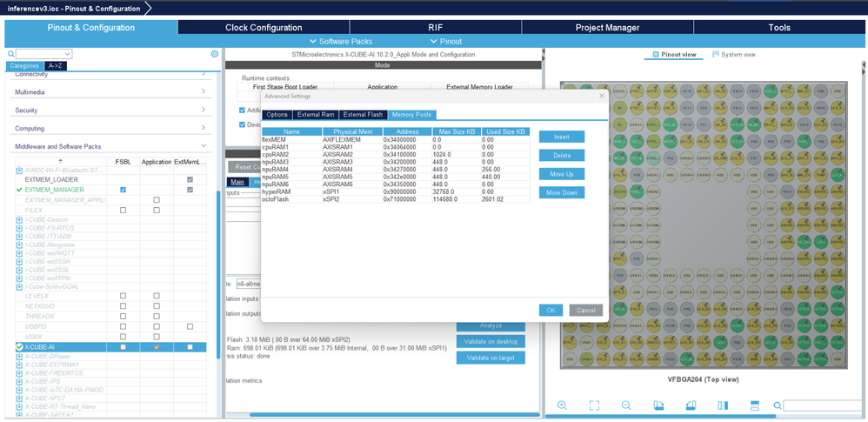Select the octoFlash memory pool row

[x=396, y=198]
